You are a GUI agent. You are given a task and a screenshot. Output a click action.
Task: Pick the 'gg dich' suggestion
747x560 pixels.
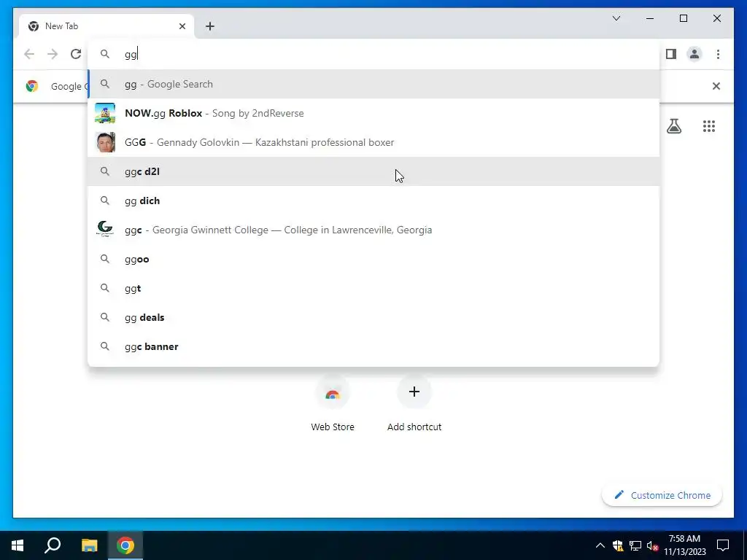pos(373,201)
